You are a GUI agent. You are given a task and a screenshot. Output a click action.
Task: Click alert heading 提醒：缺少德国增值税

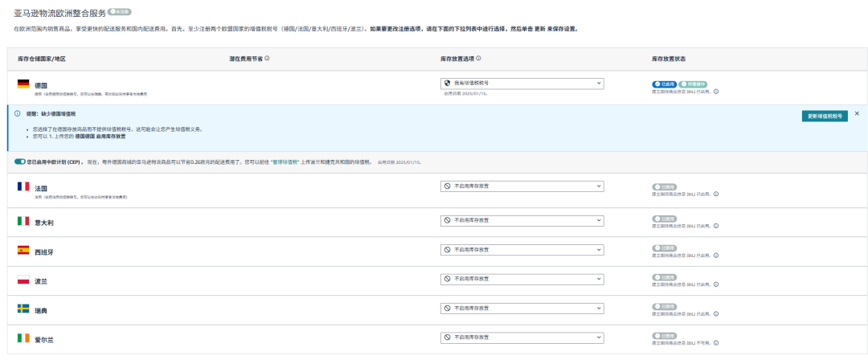pyautogui.click(x=51, y=113)
